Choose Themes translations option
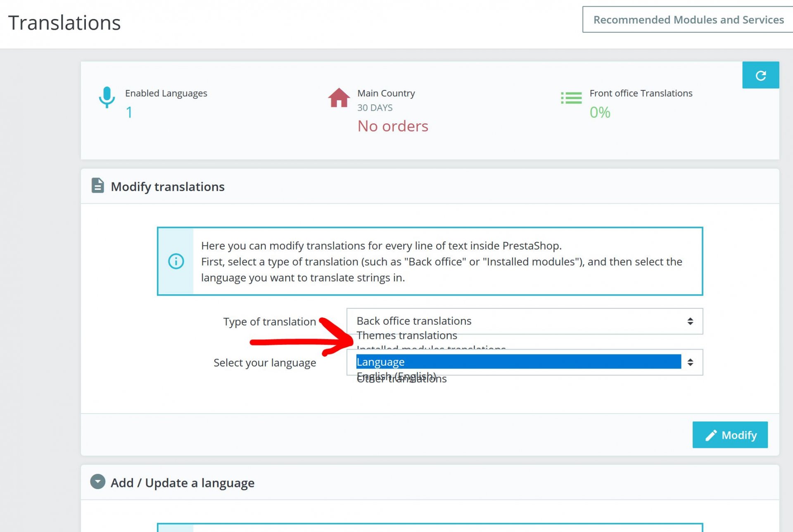793x532 pixels. coord(407,336)
